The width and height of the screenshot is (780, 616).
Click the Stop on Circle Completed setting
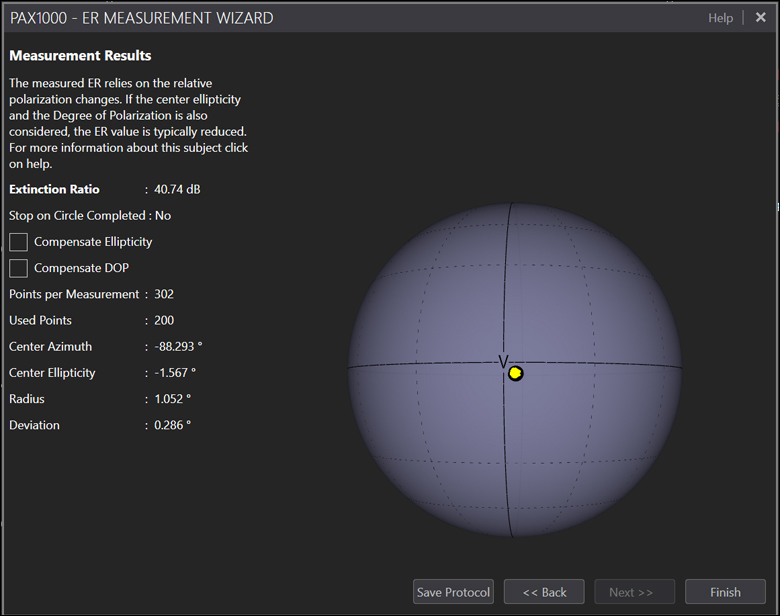[x=90, y=215]
